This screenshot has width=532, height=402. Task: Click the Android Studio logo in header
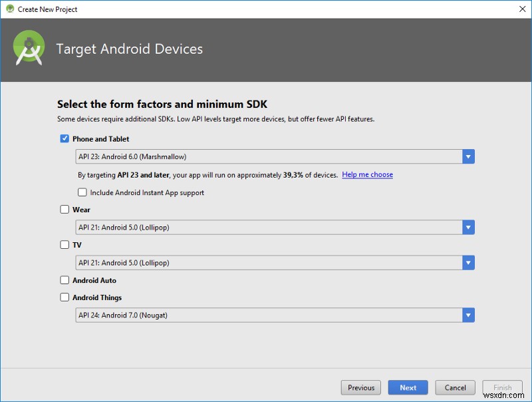tap(29, 48)
